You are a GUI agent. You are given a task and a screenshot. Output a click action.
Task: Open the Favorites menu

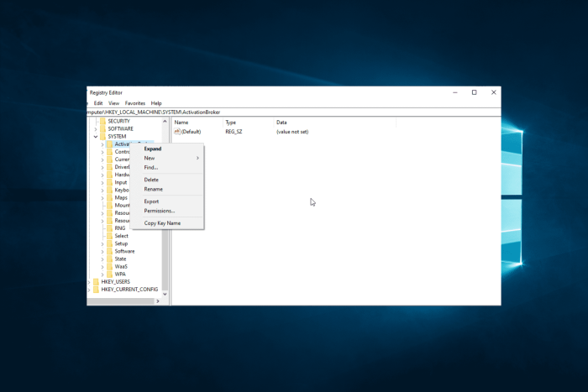coord(135,103)
